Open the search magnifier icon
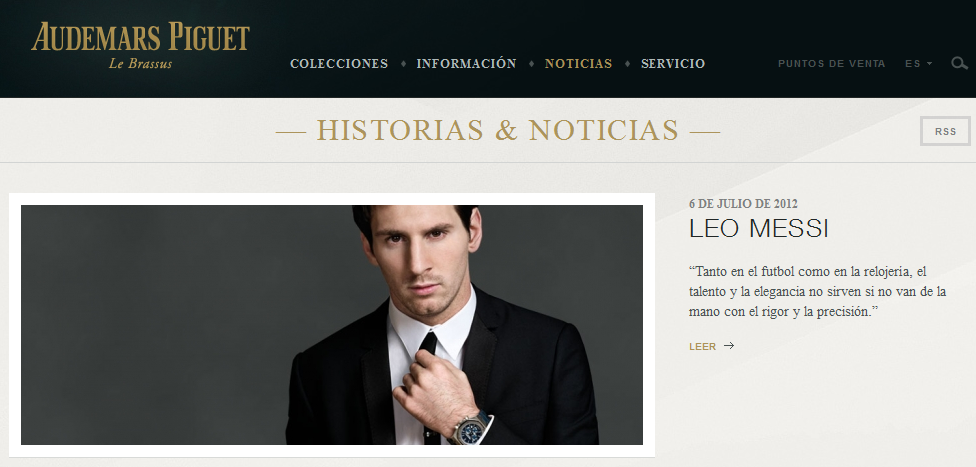This screenshot has height=467, width=976. click(959, 63)
